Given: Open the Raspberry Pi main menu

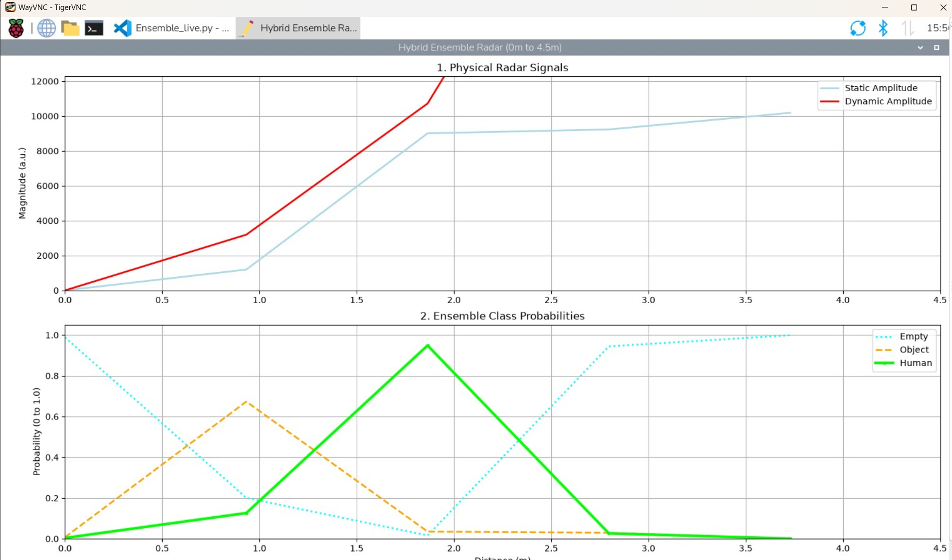Looking at the screenshot, I should [16, 28].
